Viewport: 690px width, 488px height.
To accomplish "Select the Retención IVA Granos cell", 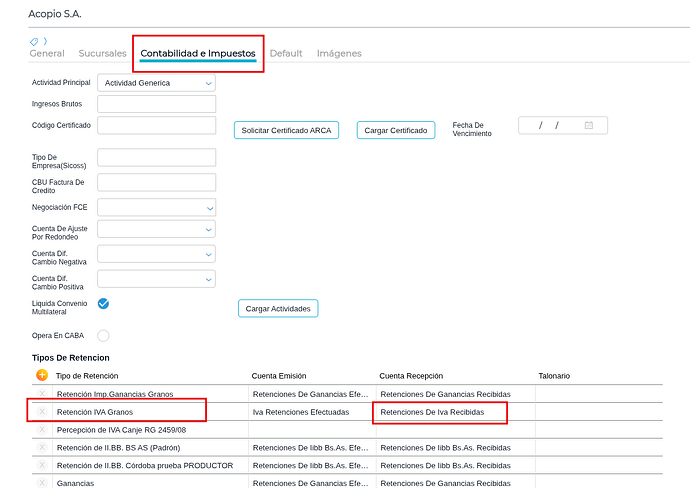I will 150,412.
